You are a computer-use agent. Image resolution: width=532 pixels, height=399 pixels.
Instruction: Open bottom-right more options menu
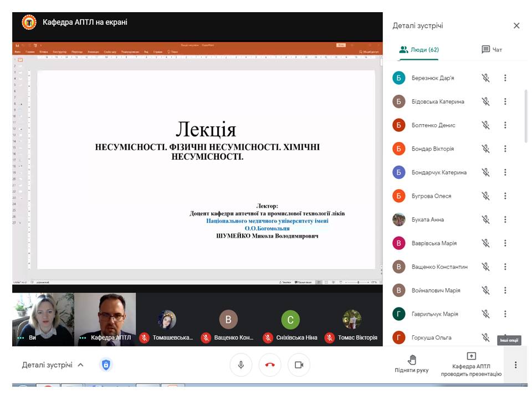516,365
